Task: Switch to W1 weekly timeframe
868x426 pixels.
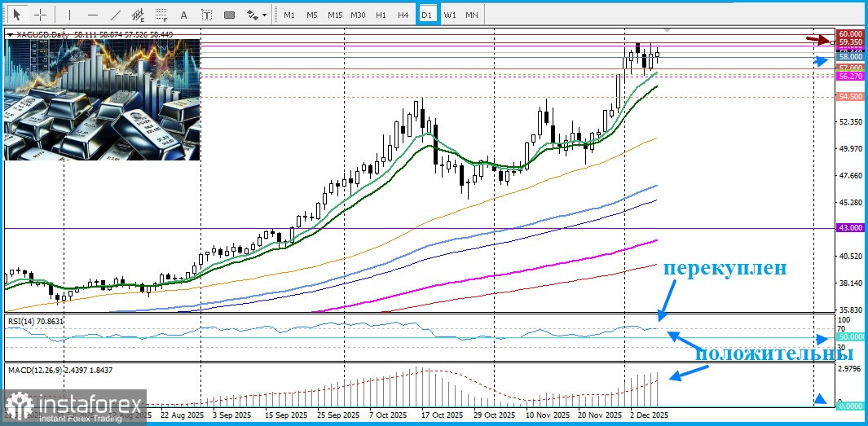Action: 450,15
